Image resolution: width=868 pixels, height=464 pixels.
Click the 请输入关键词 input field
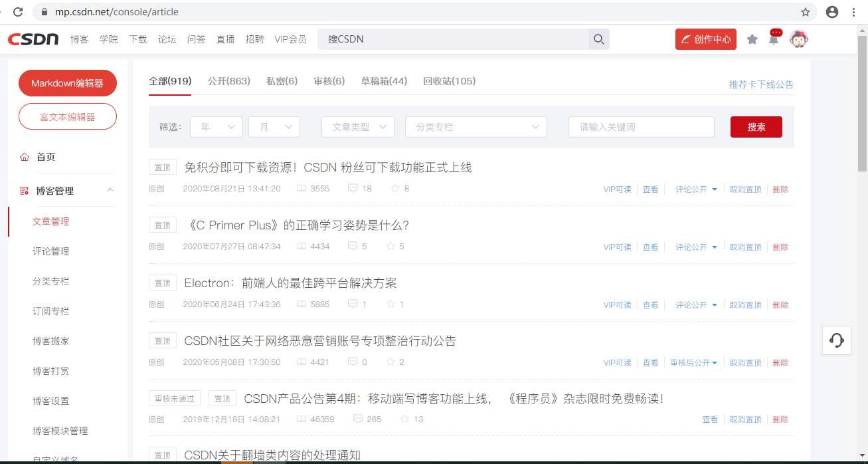tap(642, 127)
